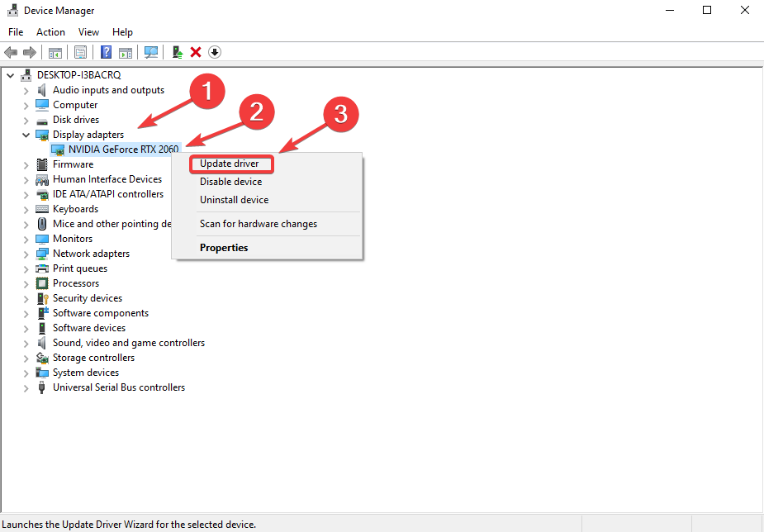The height and width of the screenshot is (532, 764).
Task: Select the Software devices label
Action: click(89, 328)
